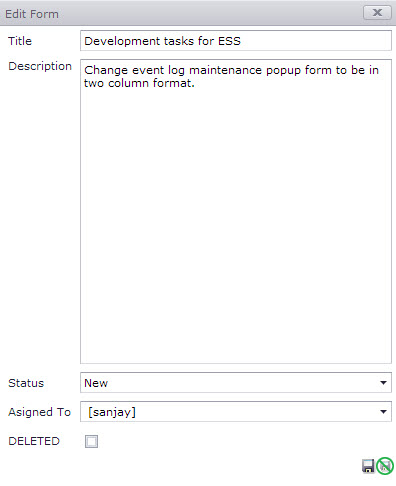Click the word 'Change' in Description text
Viewport: 396px width, 486px height.
[x=106, y=70]
